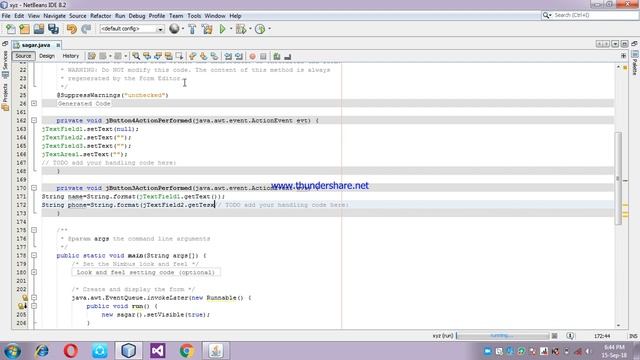Expand Look and feel setting code fold
This screenshot has width=640, height=360.
[34, 272]
